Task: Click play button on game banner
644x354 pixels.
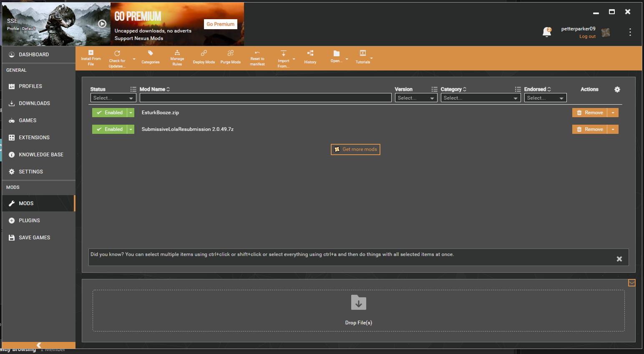Action: tap(102, 24)
